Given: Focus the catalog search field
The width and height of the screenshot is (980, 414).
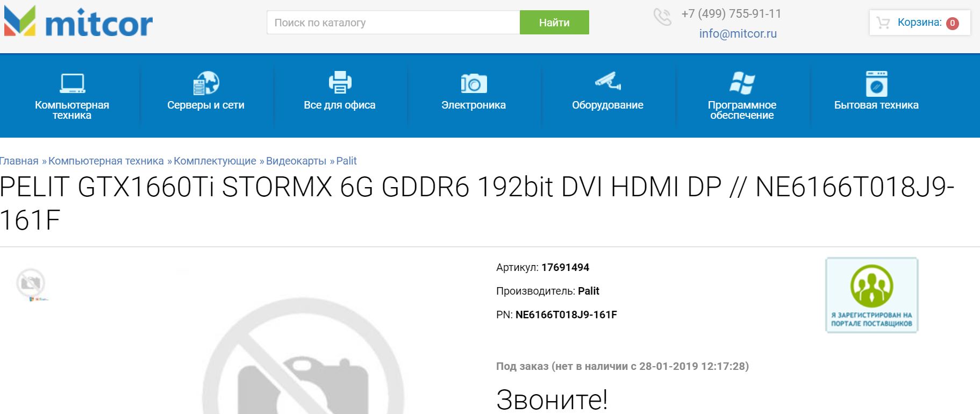Looking at the screenshot, I should (394, 23).
